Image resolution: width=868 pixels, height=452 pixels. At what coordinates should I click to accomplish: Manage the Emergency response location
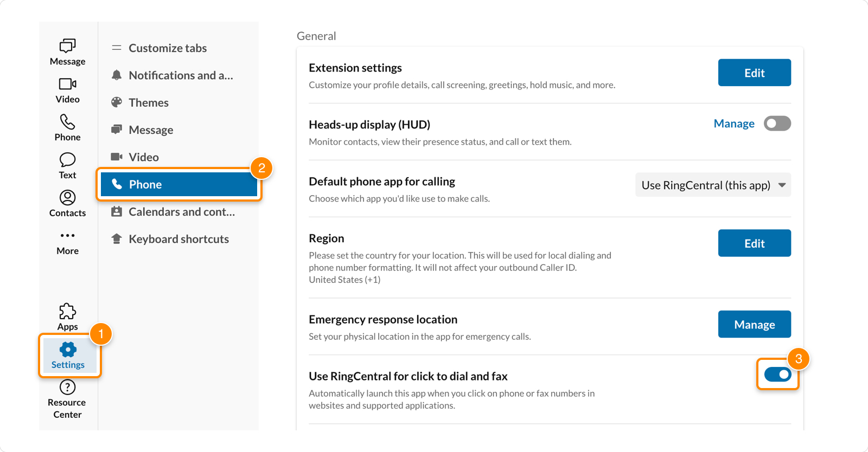click(754, 324)
